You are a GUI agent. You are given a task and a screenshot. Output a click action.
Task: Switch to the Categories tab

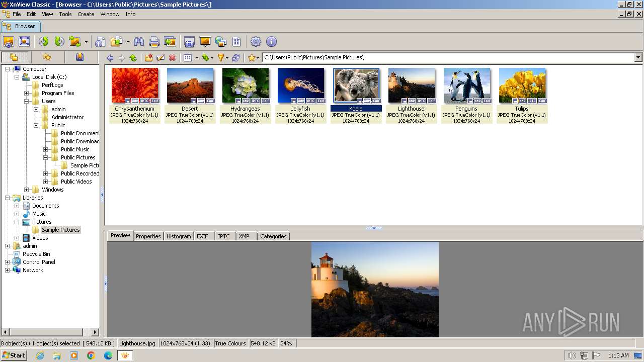(273, 236)
